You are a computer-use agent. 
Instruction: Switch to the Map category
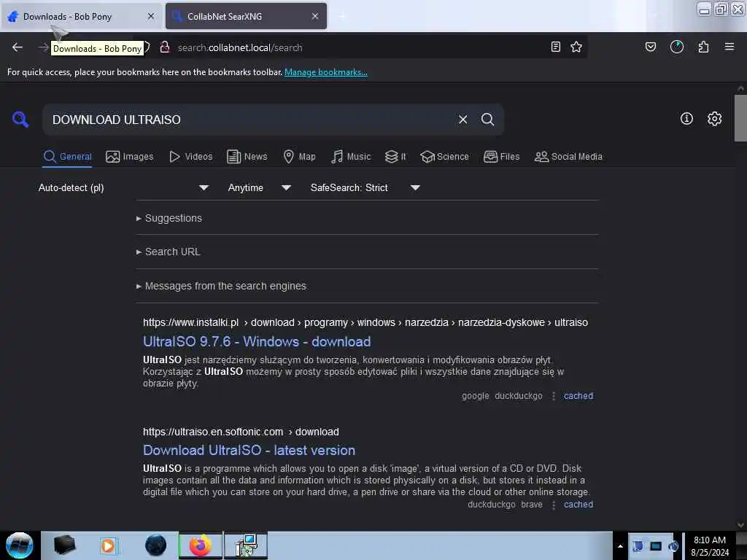click(299, 157)
